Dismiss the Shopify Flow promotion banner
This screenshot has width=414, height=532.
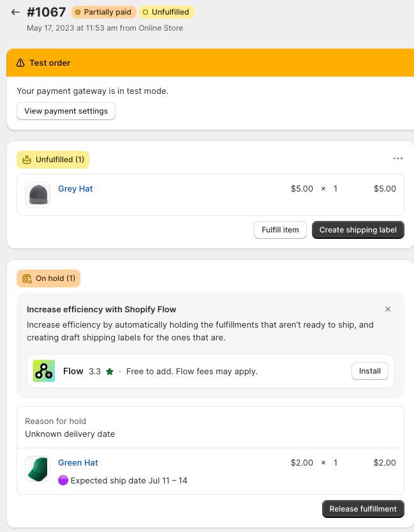(x=388, y=309)
